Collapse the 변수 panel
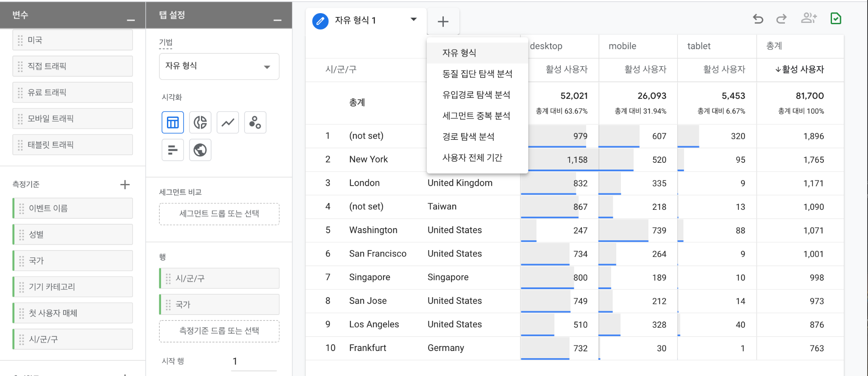Image resolution: width=868 pixels, height=376 pixels. [131, 20]
